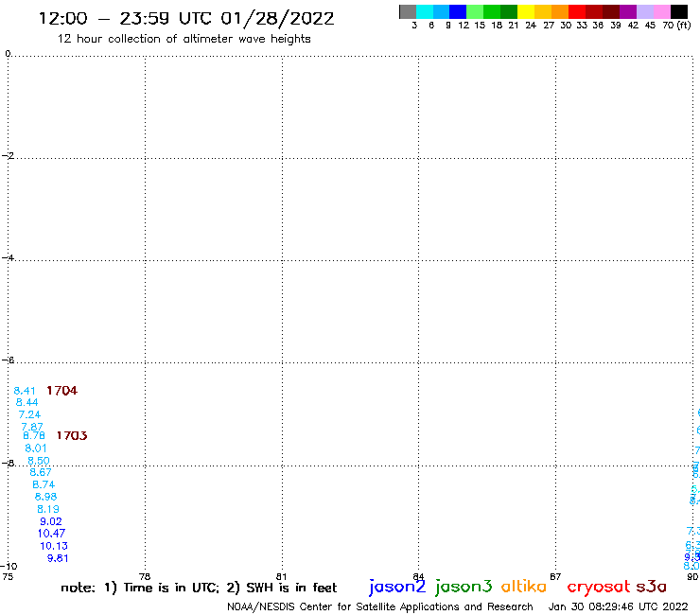This screenshot has height=615, width=700.
Task: Click the cyan swatch in the color scale
Action: (424, 11)
